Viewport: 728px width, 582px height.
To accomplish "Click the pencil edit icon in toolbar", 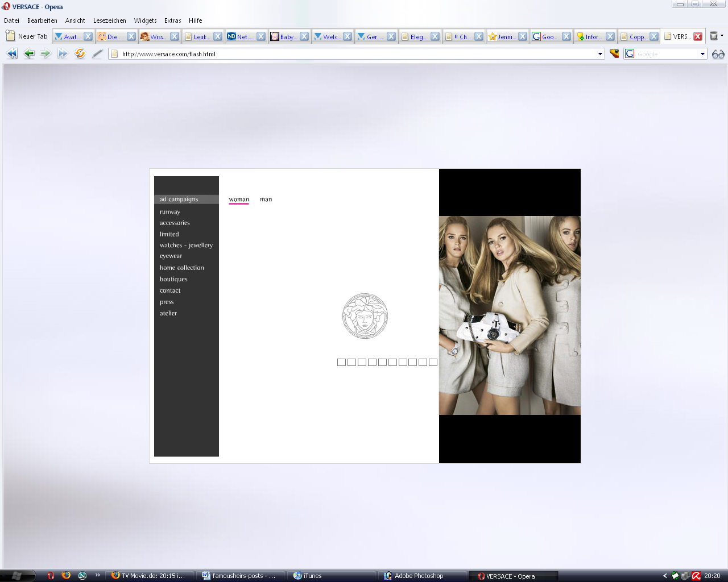I will (x=97, y=53).
